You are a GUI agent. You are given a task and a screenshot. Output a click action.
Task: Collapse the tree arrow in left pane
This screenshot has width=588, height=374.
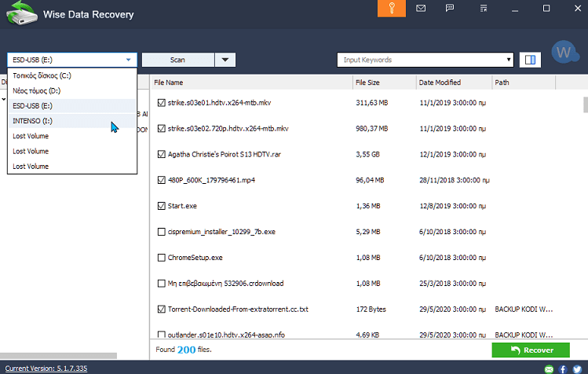[x=3, y=99]
